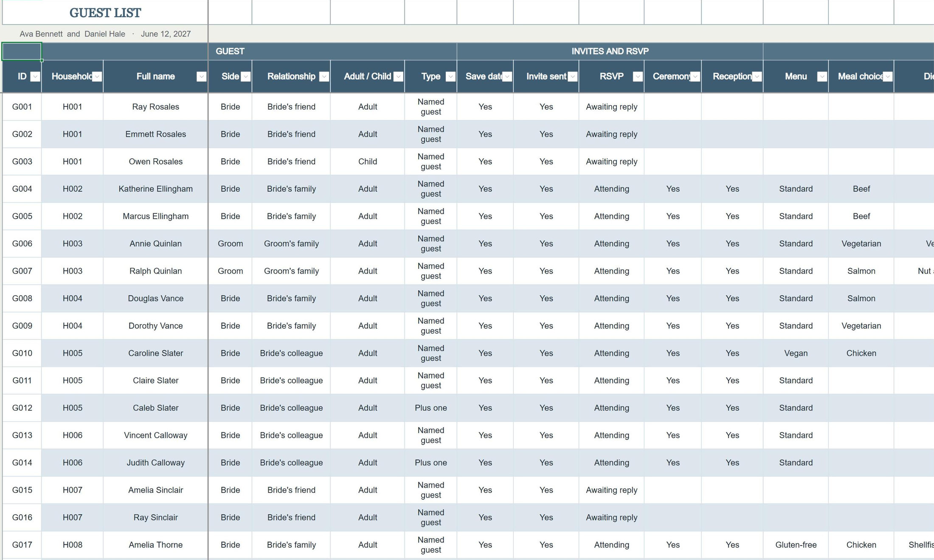Select the Groom side cell for Annie Quinlan

pos(230,244)
